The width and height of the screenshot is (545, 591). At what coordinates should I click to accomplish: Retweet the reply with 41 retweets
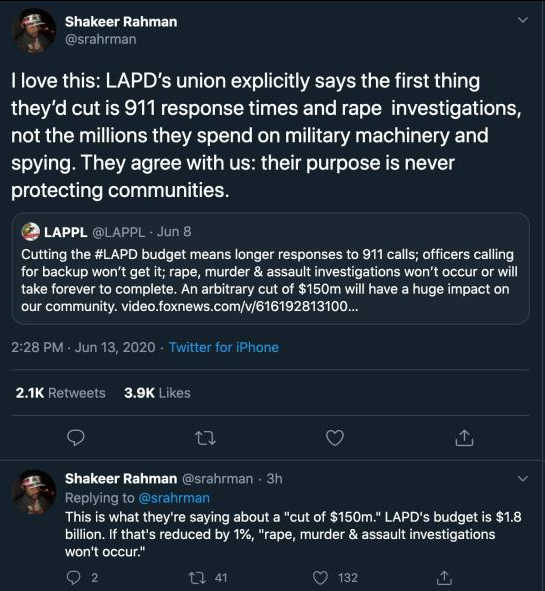(x=196, y=577)
